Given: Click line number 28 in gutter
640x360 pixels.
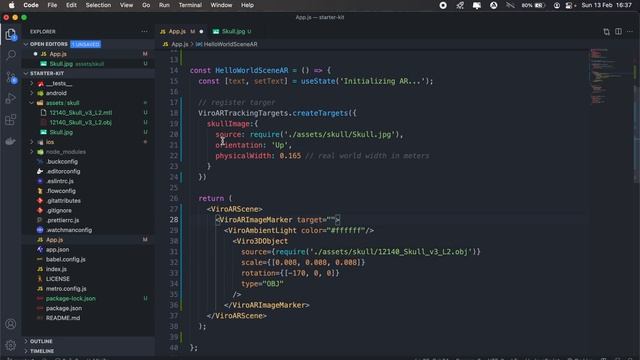Looking at the screenshot, I should coord(174,220).
